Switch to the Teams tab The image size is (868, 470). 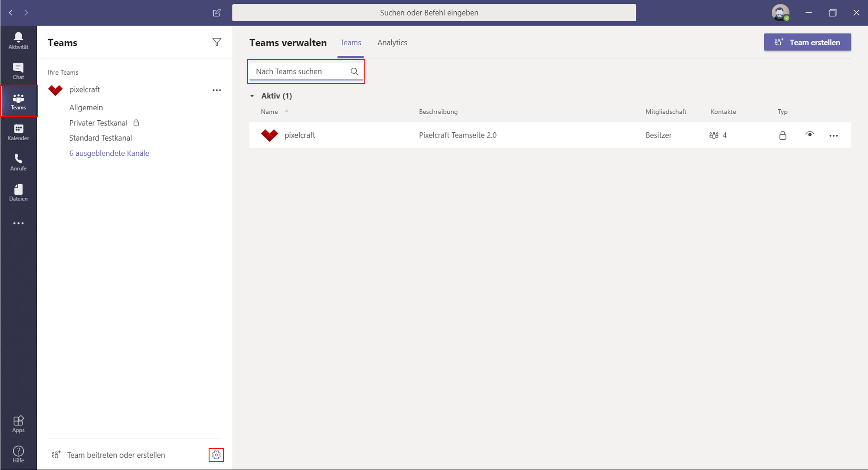point(350,43)
